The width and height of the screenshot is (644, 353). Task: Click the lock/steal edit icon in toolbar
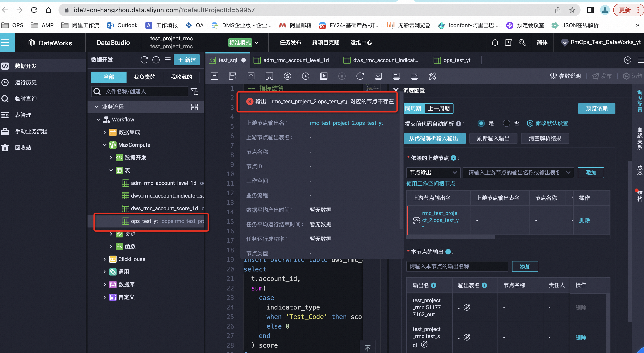tap(269, 76)
